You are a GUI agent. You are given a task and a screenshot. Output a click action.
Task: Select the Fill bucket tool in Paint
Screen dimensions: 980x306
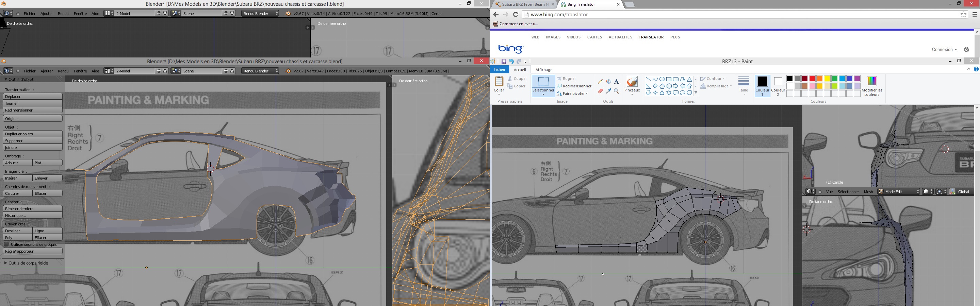(608, 81)
